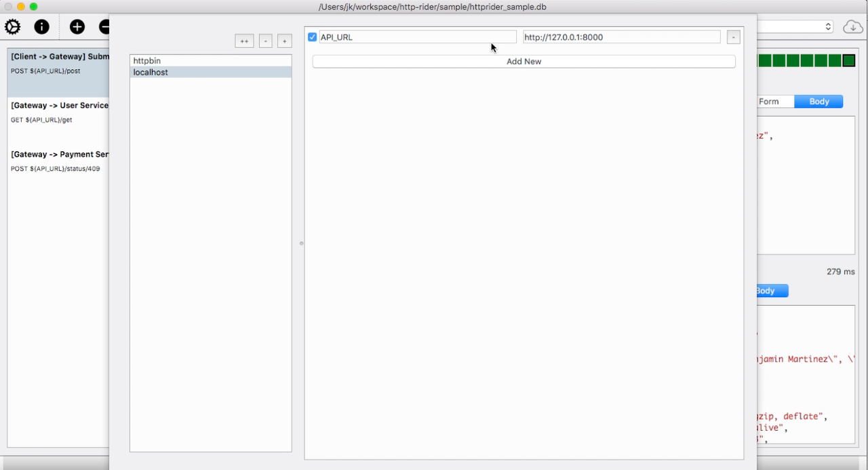The width and height of the screenshot is (868, 470).
Task: Remove environment using the '-' button above list
Action: tap(266, 41)
